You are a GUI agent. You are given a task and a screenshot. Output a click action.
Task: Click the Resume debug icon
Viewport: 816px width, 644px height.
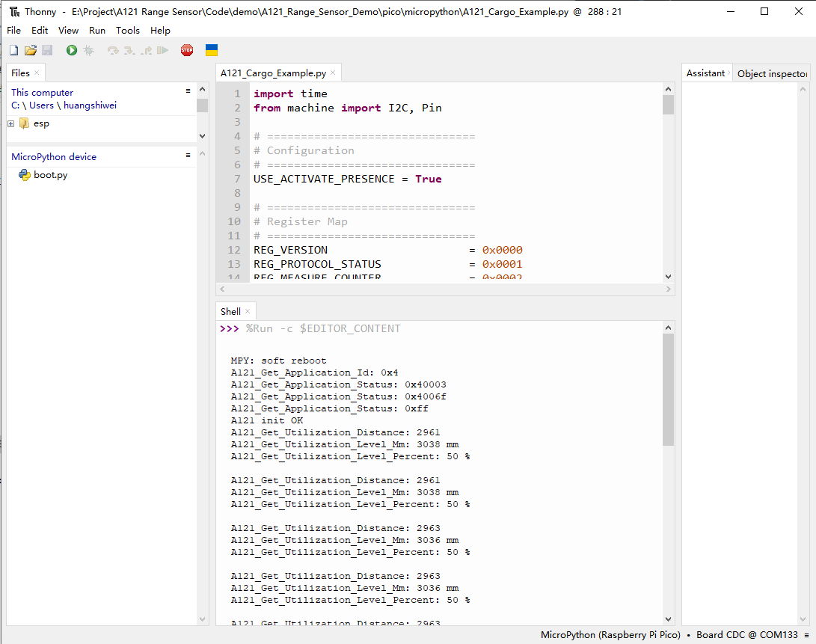pyautogui.click(x=163, y=51)
